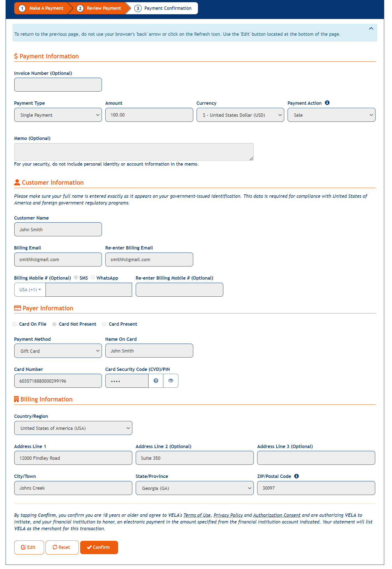Select the Card Present option

pyautogui.click(x=104, y=324)
